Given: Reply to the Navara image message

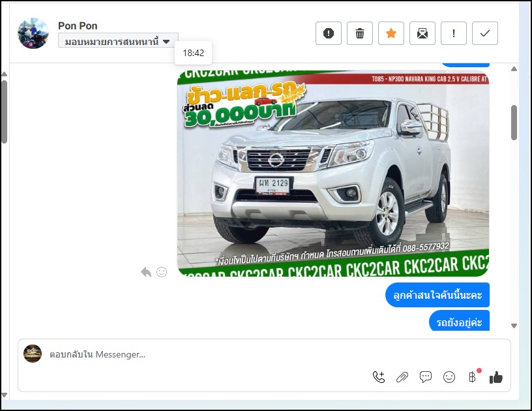Looking at the screenshot, I should pos(146,272).
